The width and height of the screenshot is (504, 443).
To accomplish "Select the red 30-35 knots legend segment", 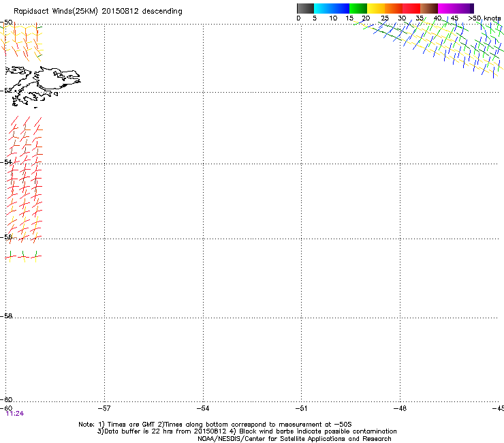I will pos(411,8).
